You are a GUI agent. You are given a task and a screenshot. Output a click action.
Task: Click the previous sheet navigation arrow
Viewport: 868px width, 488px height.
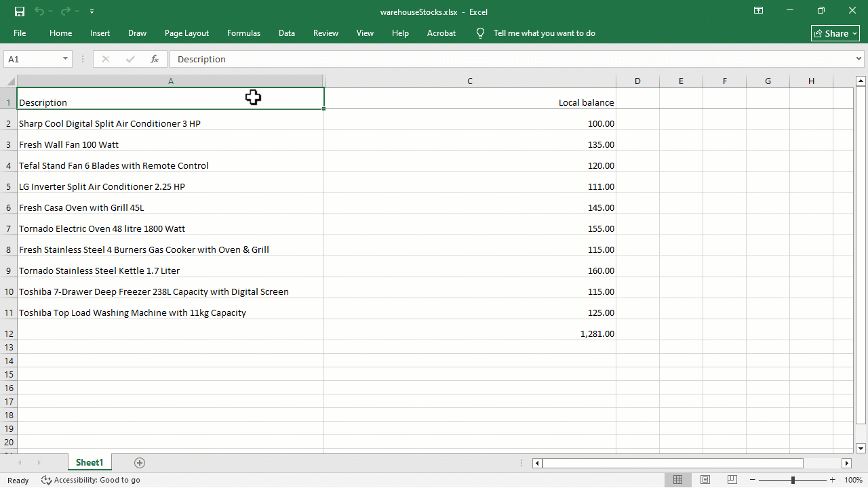pyautogui.click(x=20, y=462)
